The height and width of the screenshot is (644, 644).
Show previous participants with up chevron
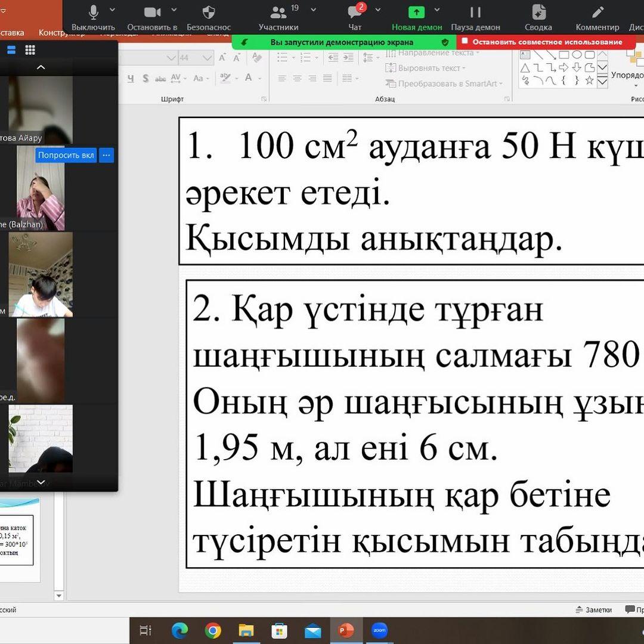(41, 67)
